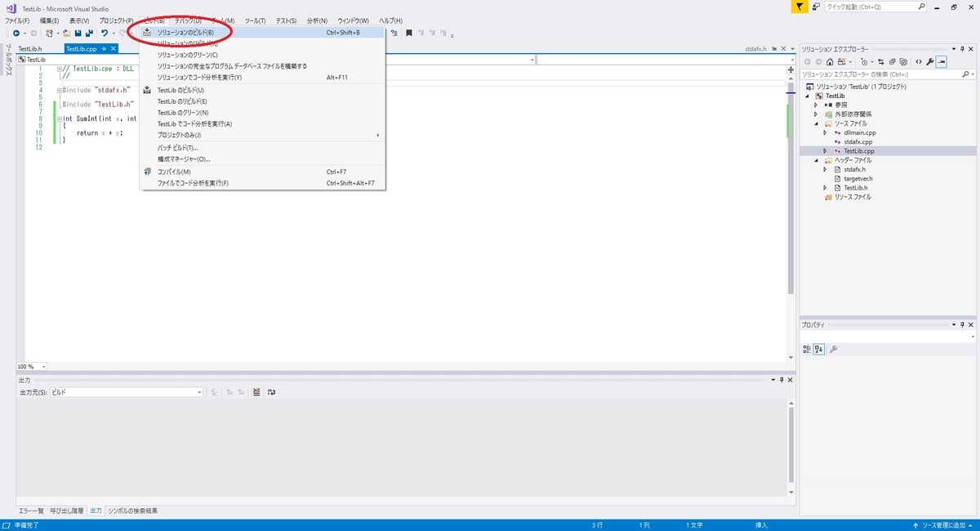980x531 pixels.
Task: Toggle auto-hide pin on Output panel
Action: pos(782,380)
